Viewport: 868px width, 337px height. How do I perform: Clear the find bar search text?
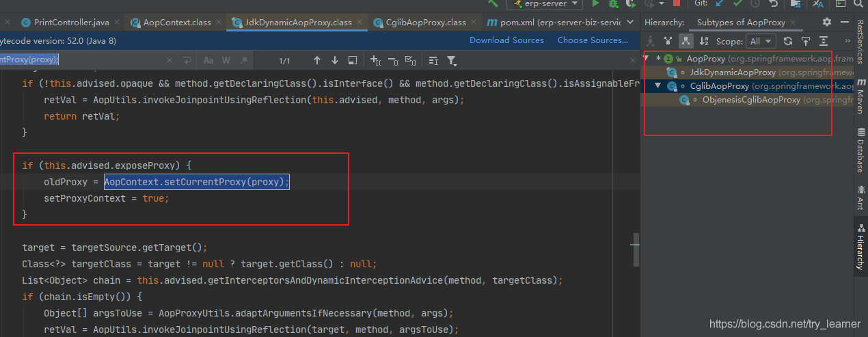coord(169,60)
